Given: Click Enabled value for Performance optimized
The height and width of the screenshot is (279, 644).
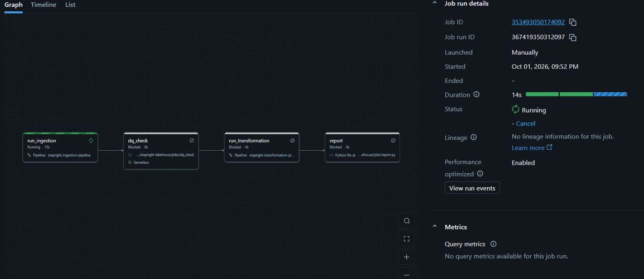Looking at the screenshot, I should [523, 163].
